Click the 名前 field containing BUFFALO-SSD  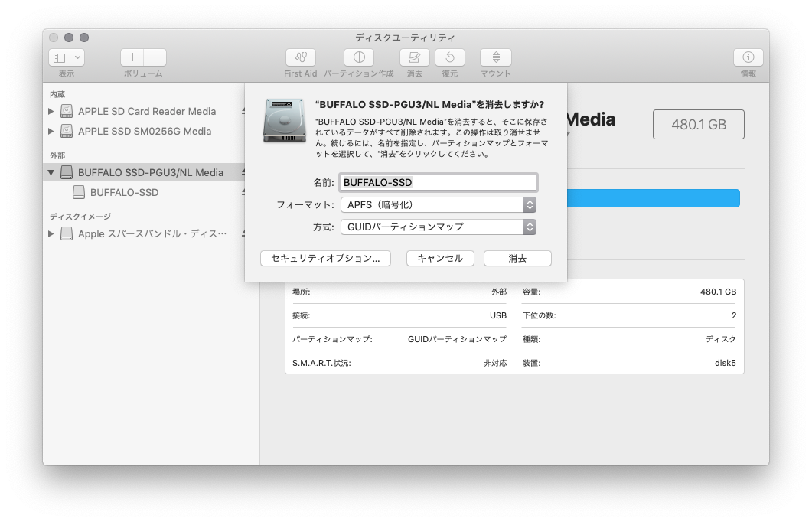click(x=438, y=182)
